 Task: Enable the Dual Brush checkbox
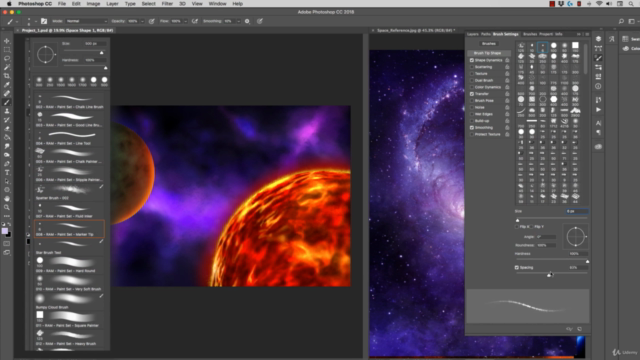(x=472, y=80)
